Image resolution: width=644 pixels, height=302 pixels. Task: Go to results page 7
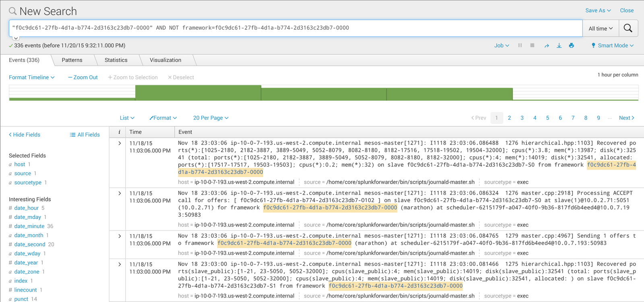pyautogui.click(x=573, y=118)
